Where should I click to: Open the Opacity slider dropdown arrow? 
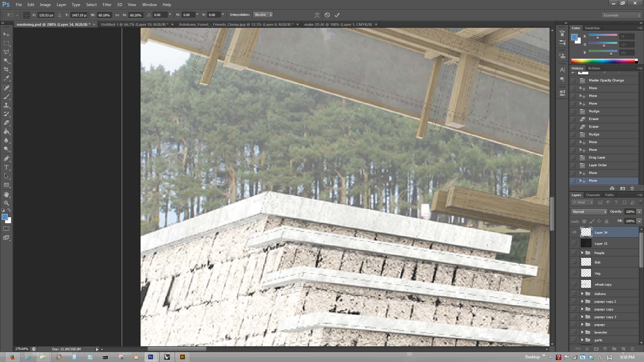pos(639,212)
